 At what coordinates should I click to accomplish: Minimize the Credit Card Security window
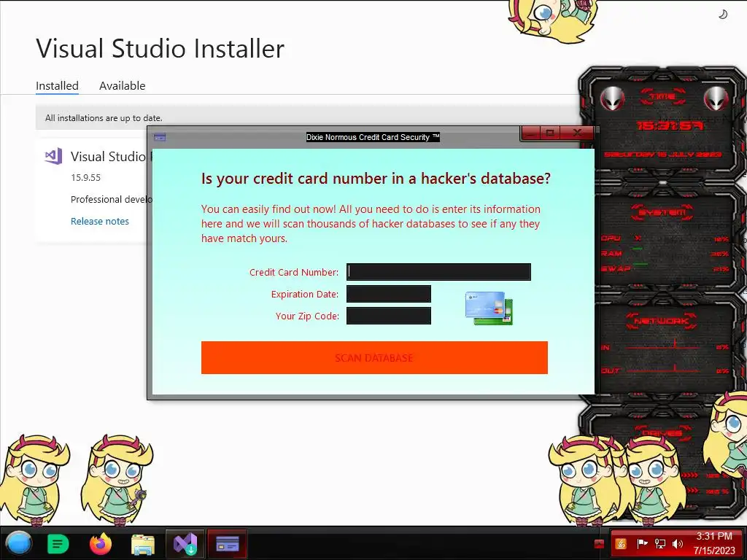[x=532, y=133]
